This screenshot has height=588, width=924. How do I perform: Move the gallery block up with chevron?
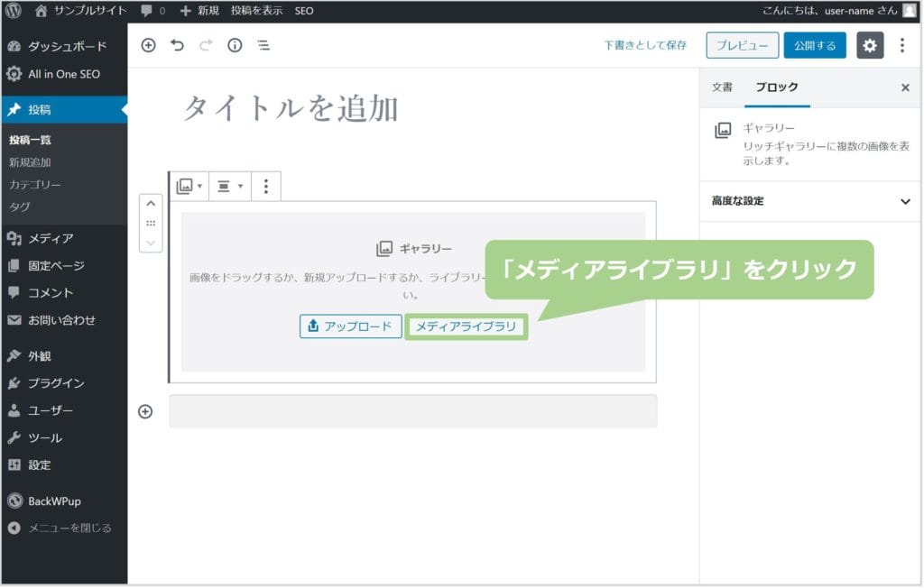(151, 204)
